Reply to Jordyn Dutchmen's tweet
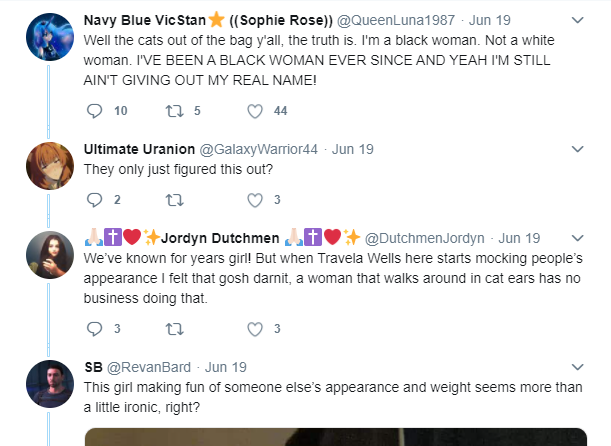The width and height of the screenshot is (611, 446). [94, 329]
